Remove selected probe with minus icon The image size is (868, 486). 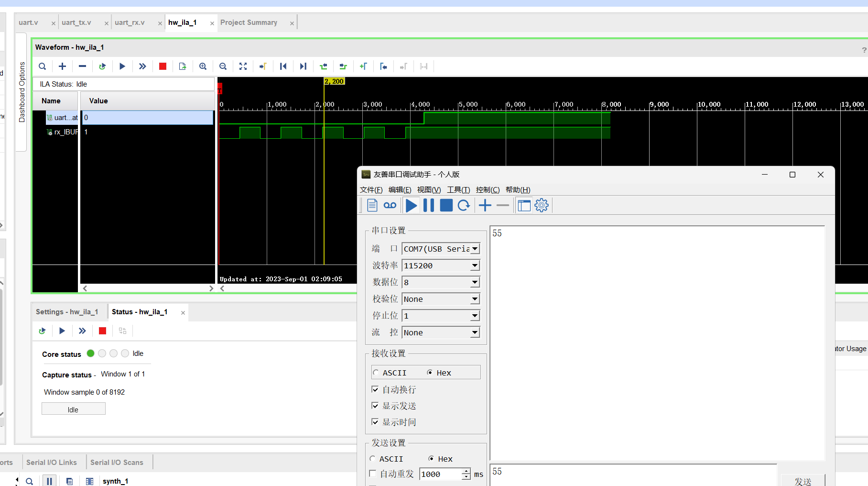(82, 66)
